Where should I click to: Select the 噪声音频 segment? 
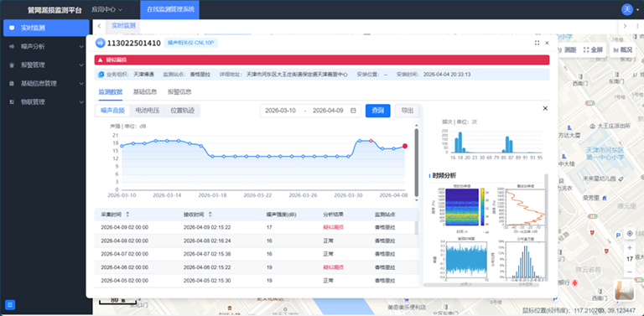[x=112, y=111]
